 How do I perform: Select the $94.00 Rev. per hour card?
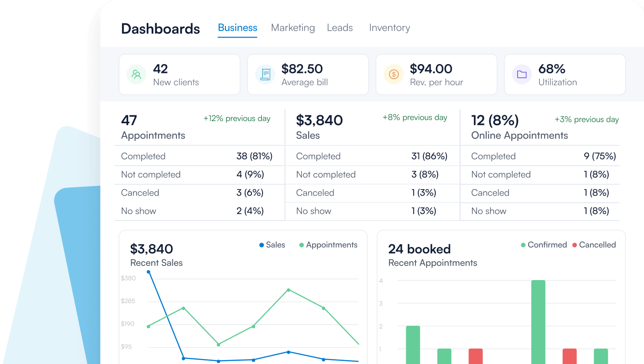[436, 74]
